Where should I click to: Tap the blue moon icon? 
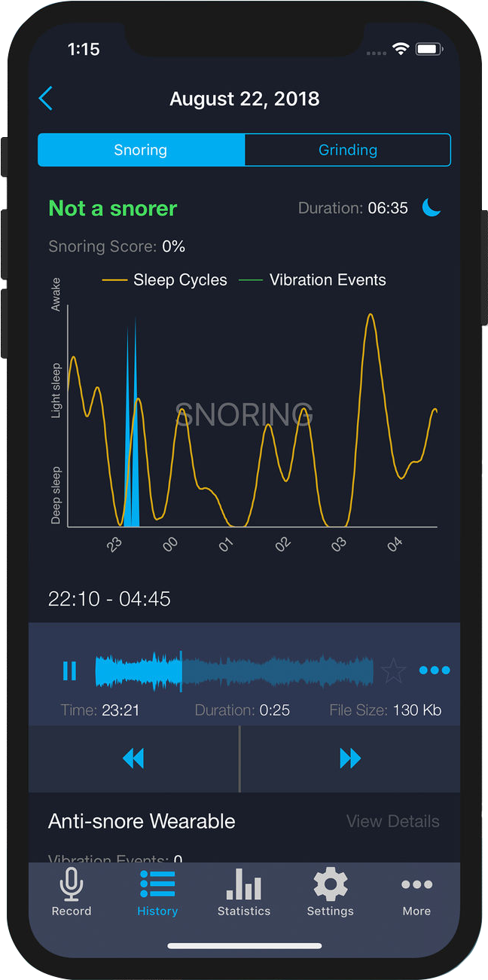point(432,208)
